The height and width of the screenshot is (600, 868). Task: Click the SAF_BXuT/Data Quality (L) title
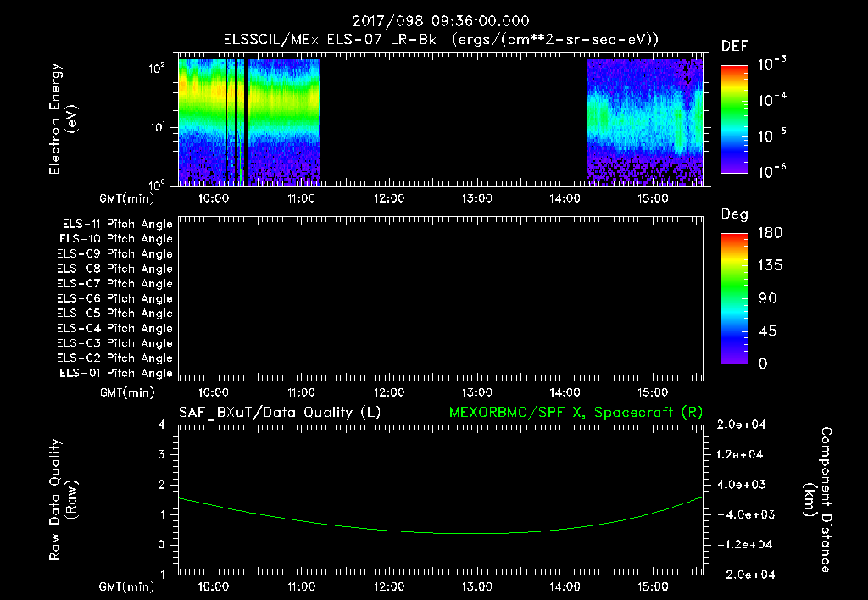coord(280,413)
